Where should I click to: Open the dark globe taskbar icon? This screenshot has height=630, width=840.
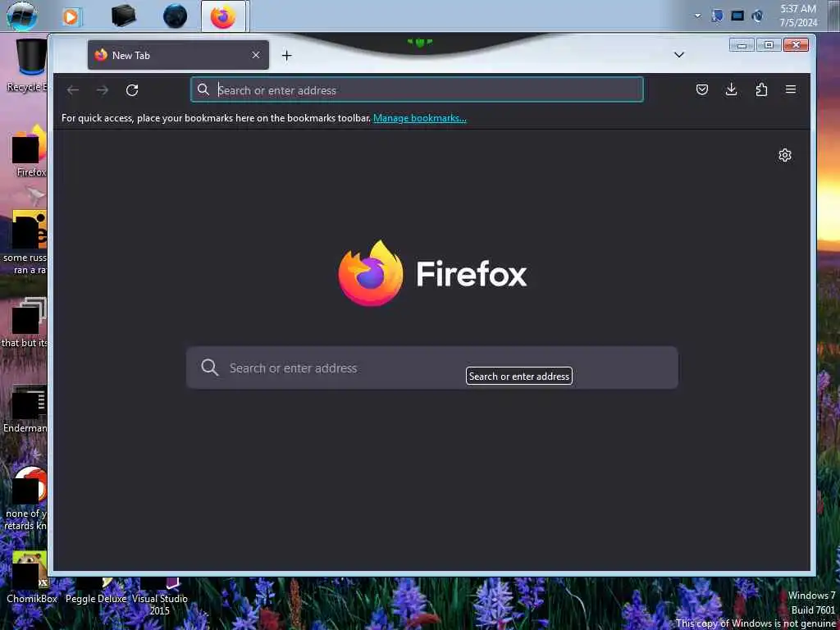(175, 16)
